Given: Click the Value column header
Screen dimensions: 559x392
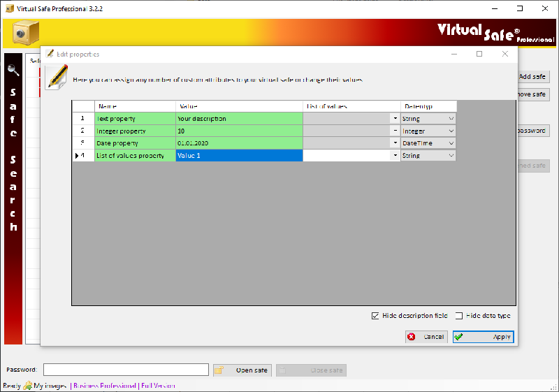Looking at the screenshot, I should tap(239, 106).
